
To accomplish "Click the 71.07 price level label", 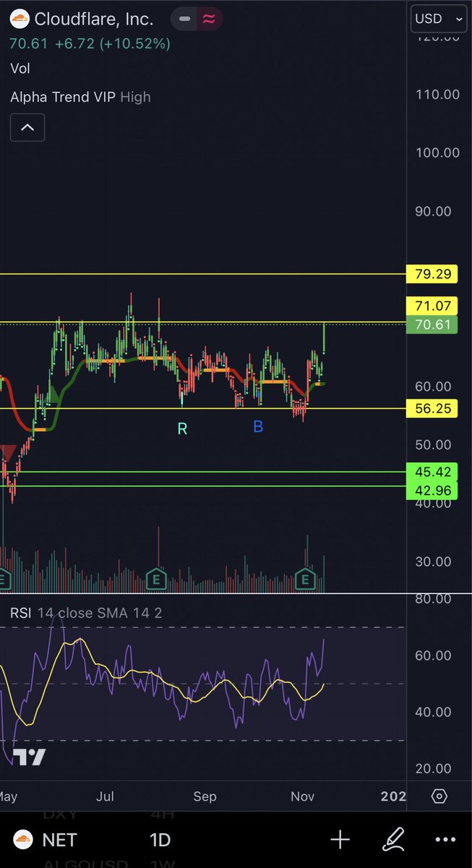I will point(432,305).
